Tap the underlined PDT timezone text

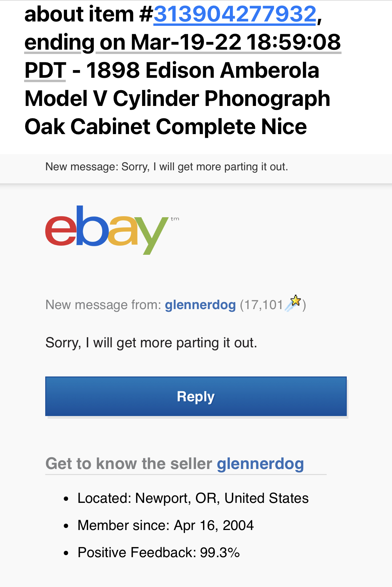tap(45, 71)
